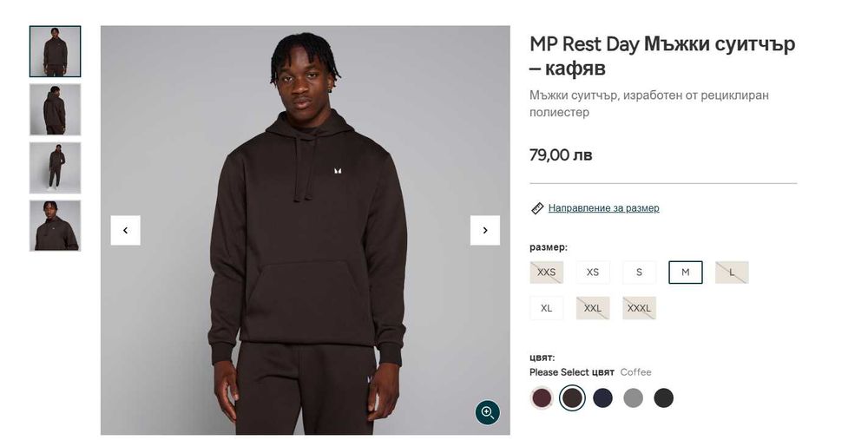View the fourth close-up thumbnail

pos(55,226)
